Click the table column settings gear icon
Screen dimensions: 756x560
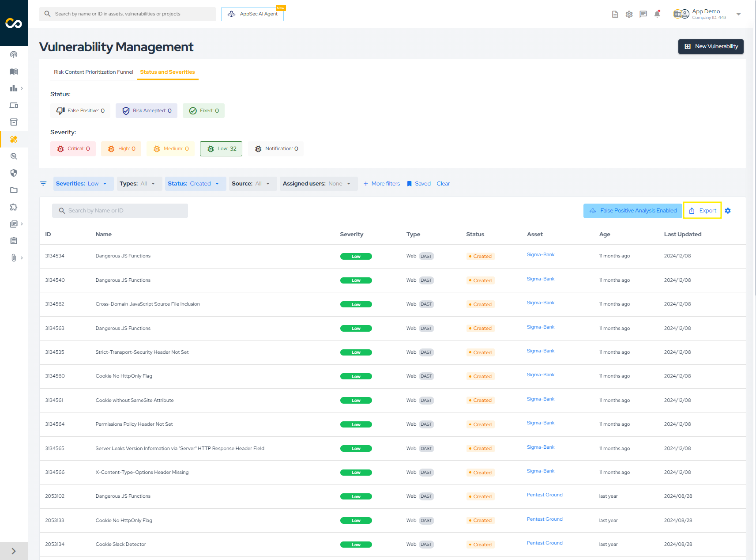point(728,211)
